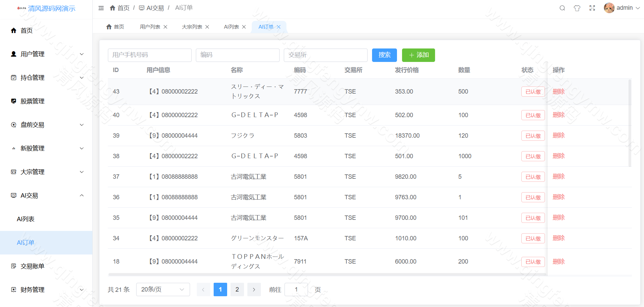
Task: Toggle fullscreen with the expand icon
Action: coord(592,8)
